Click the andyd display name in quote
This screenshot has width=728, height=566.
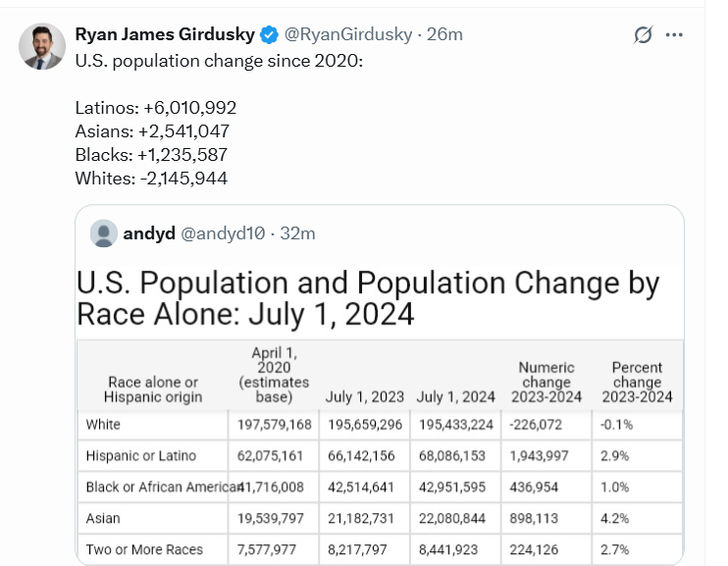click(x=148, y=233)
